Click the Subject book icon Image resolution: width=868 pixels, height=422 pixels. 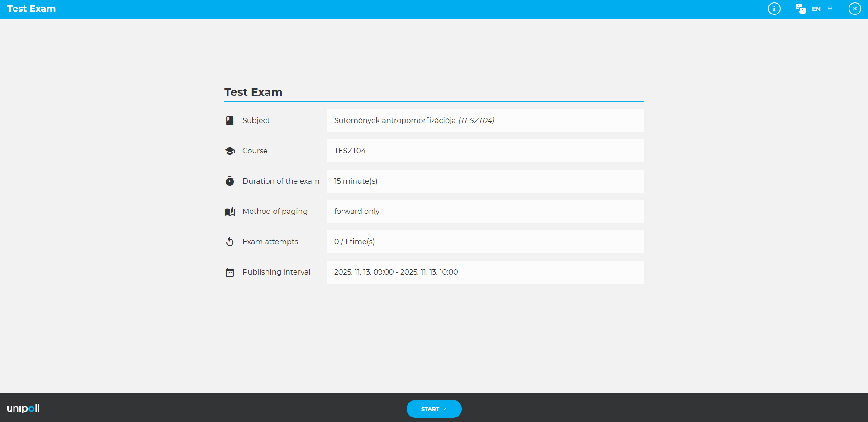[x=230, y=121]
